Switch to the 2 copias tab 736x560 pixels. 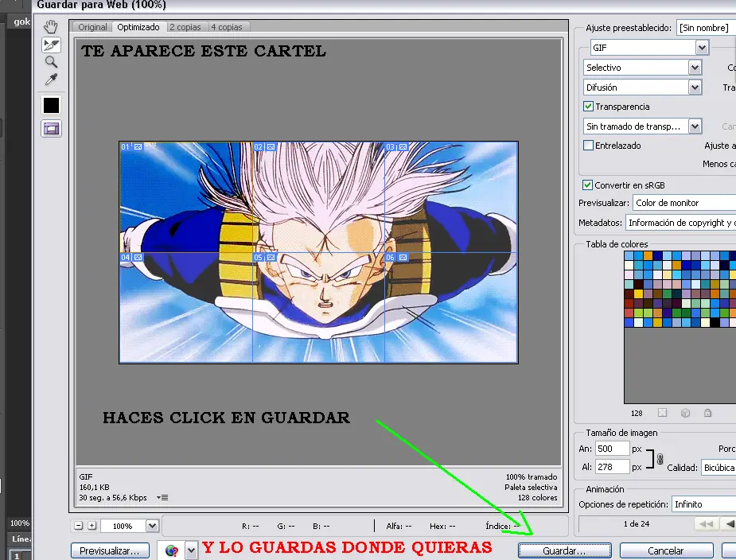(x=185, y=27)
